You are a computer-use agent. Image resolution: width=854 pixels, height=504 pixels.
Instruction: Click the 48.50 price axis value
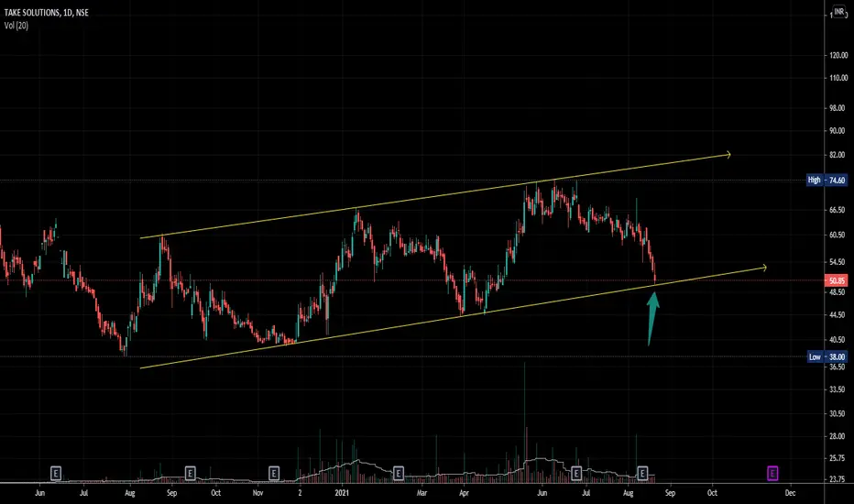[x=838, y=292]
